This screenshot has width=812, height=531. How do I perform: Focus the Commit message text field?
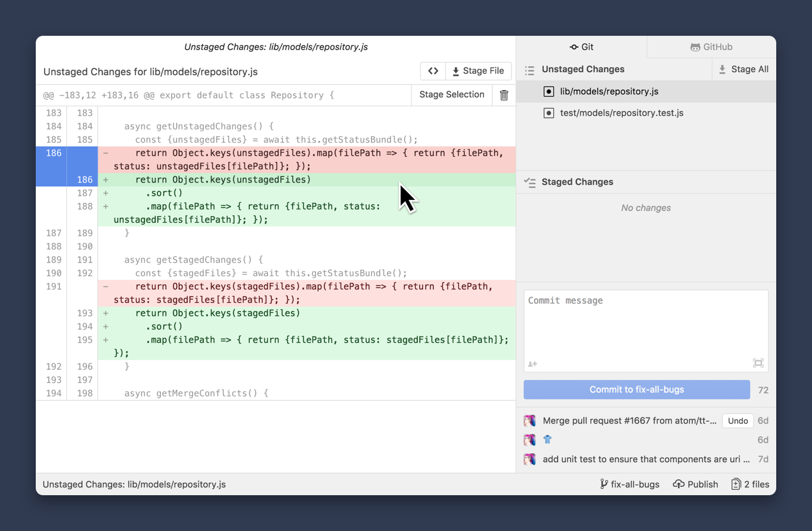pyautogui.click(x=645, y=325)
